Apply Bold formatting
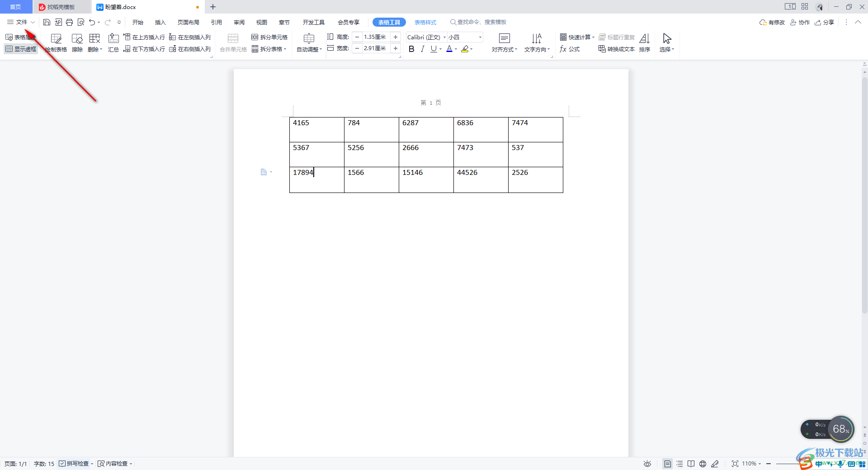 click(411, 49)
